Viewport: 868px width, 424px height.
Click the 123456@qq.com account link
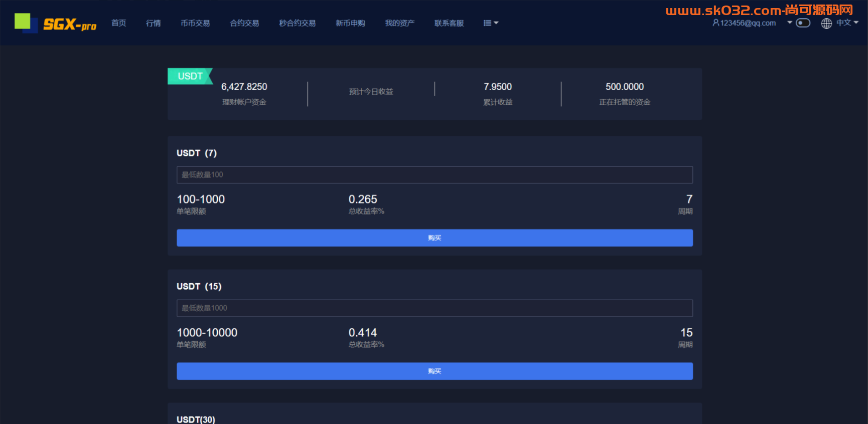pos(748,23)
